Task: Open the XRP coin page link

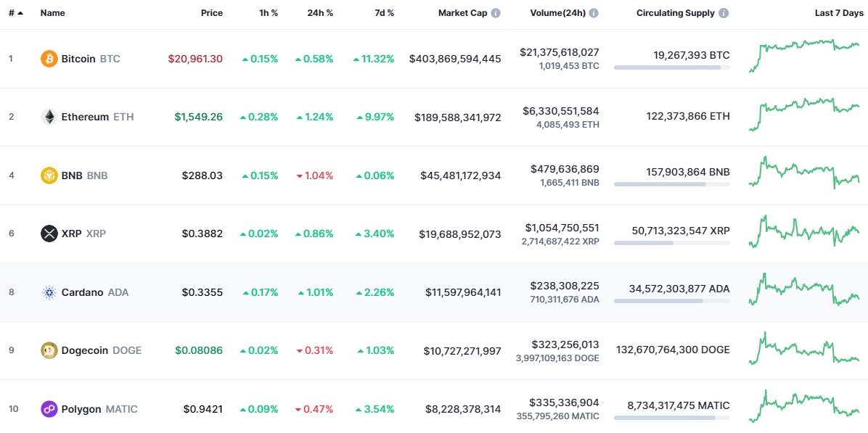Action: 83,234
